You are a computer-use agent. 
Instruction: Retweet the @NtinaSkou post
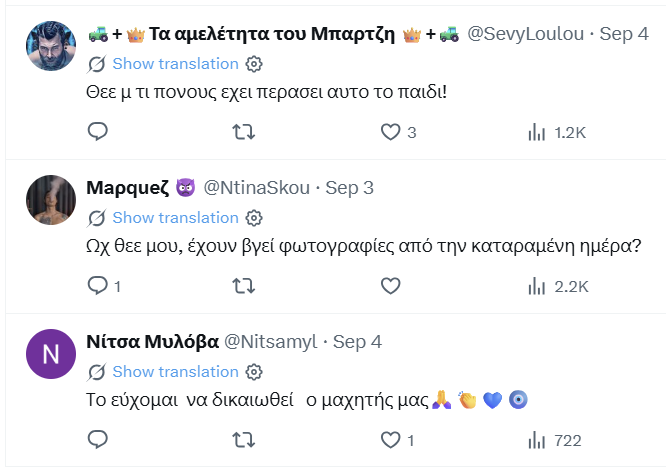pos(244,286)
